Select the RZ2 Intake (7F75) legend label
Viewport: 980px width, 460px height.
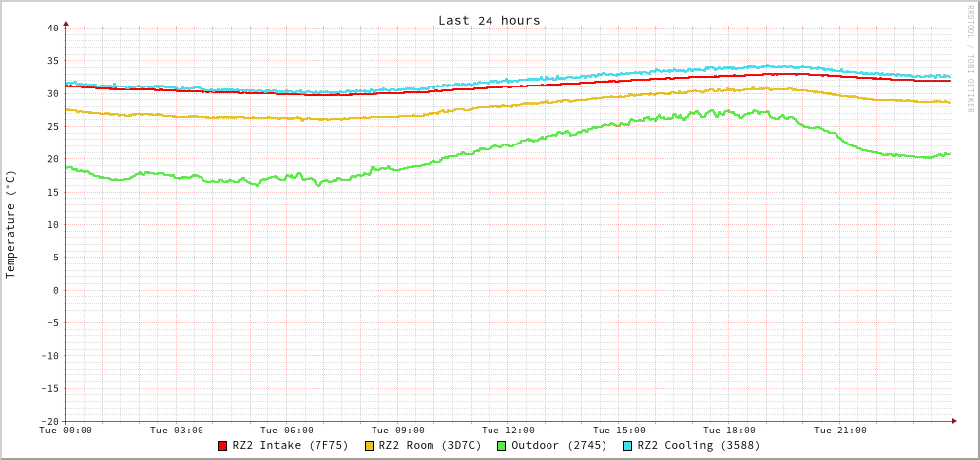(x=290, y=445)
